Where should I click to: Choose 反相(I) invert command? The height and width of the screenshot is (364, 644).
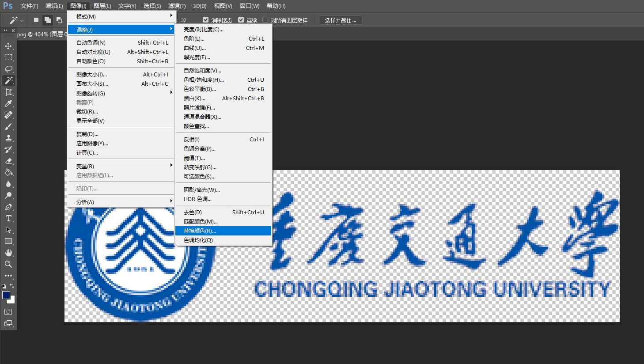pos(224,139)
